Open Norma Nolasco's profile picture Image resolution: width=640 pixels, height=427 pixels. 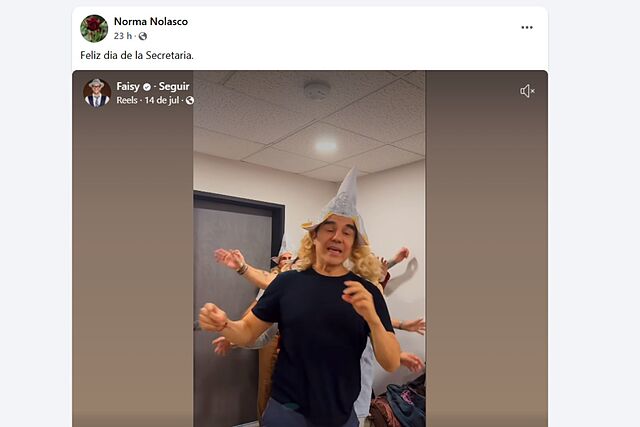click(x=94, y=29)
